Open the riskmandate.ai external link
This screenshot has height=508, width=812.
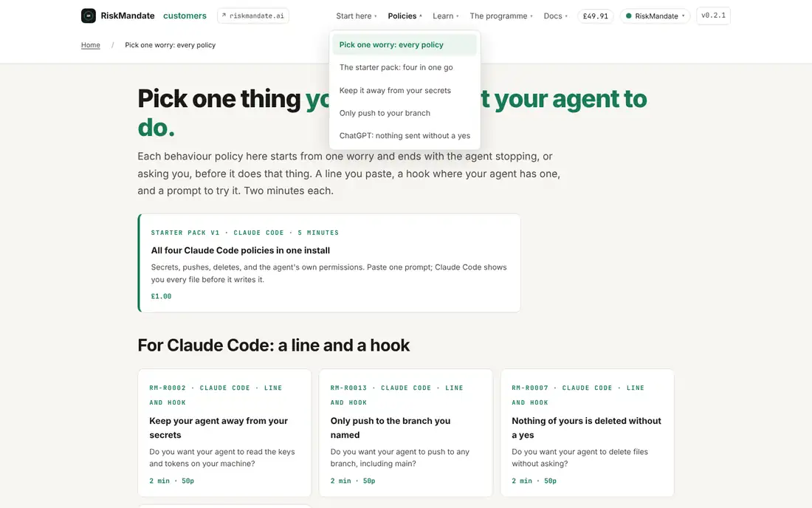click(x=253, y=16)
